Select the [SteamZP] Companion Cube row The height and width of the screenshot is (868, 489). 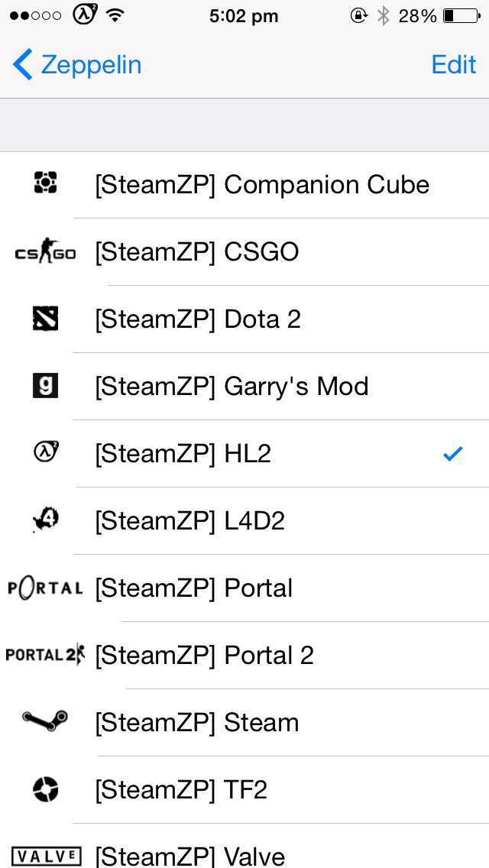(244, 185)
